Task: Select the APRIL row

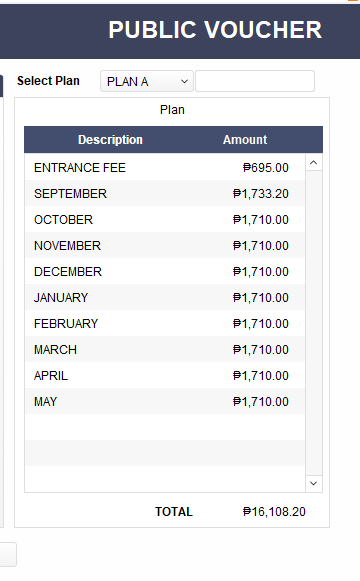Action: click(165, 375)
